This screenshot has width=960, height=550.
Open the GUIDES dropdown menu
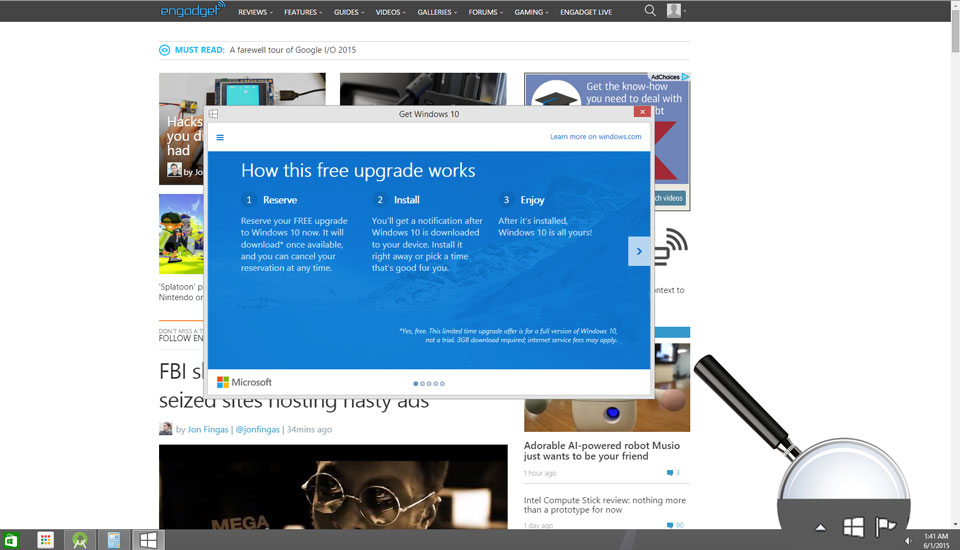pyautogui.click(x=348, y=12)
